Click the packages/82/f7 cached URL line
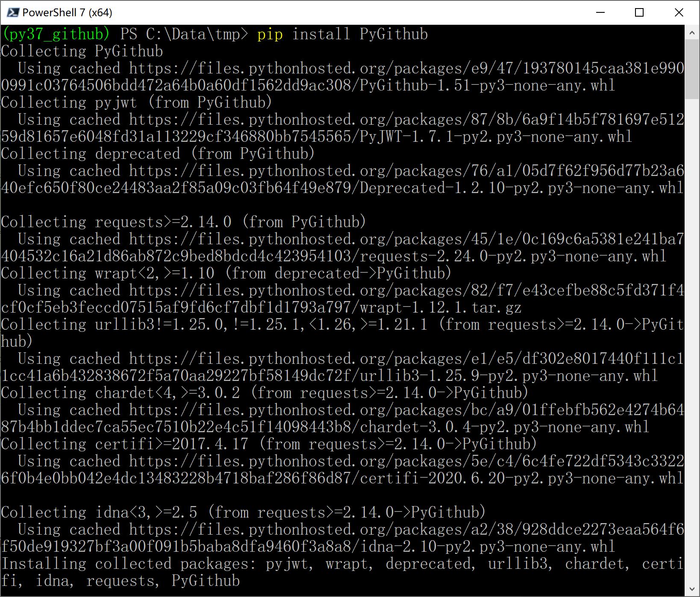Screen dimensions: 700x597 pyautogui.click(x=350, y=290)
